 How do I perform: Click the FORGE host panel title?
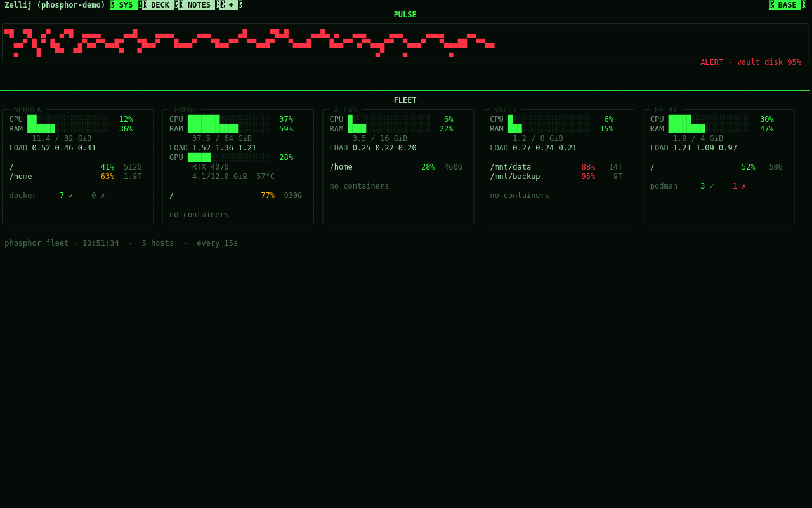click(x=185, y=110)
